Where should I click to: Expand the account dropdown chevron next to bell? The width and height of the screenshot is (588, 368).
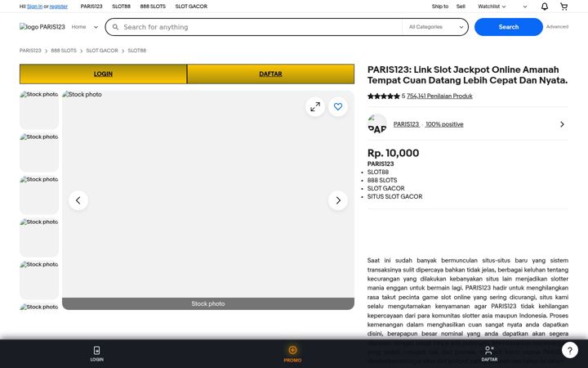coord(524,7)
